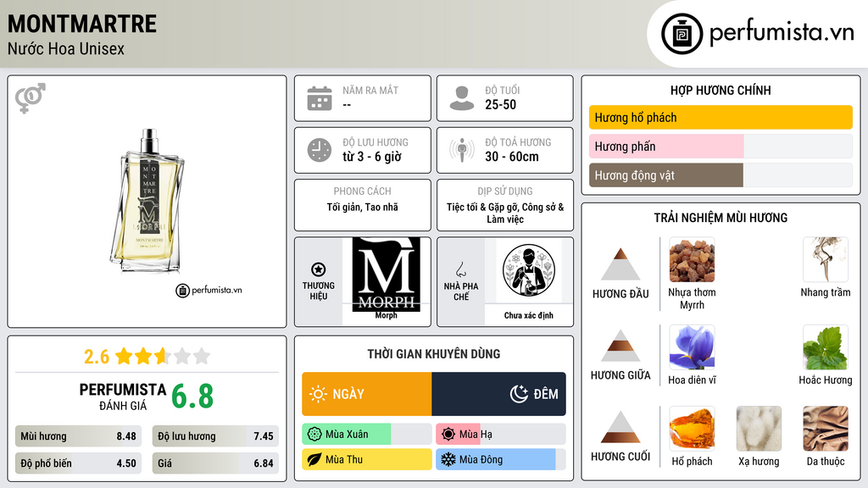Click the Perfumista Đánh giá label
Screen dimensions: 868x488
coord(123,396)
